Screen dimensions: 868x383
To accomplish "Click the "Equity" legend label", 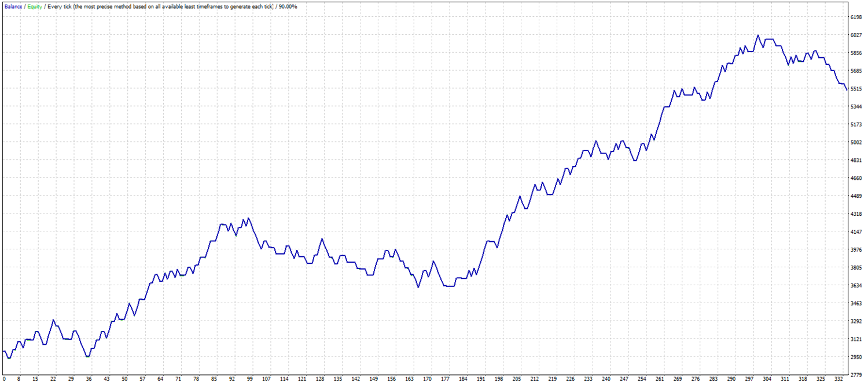I will [x=35, y=6].
